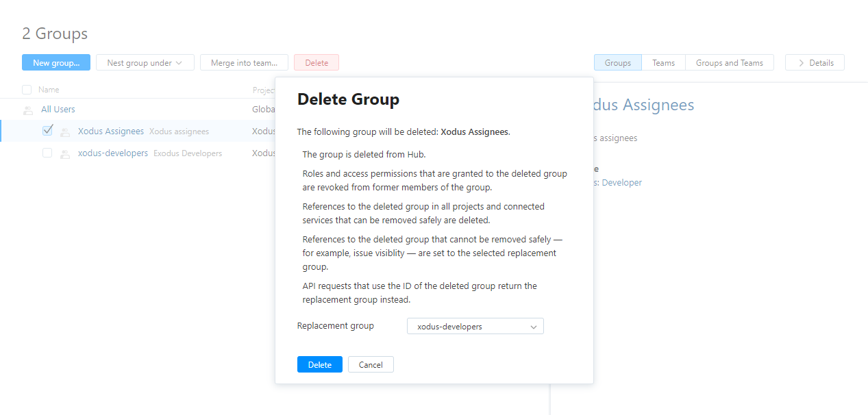Click the group icon beside xodus-developers
The image size is (868, 415).
64,153
